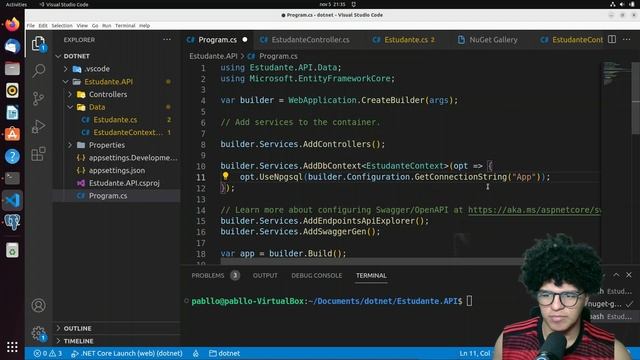Viewport: 640px width, 360px height.
Task: Open the Extensions view
Action: (38, 154)
